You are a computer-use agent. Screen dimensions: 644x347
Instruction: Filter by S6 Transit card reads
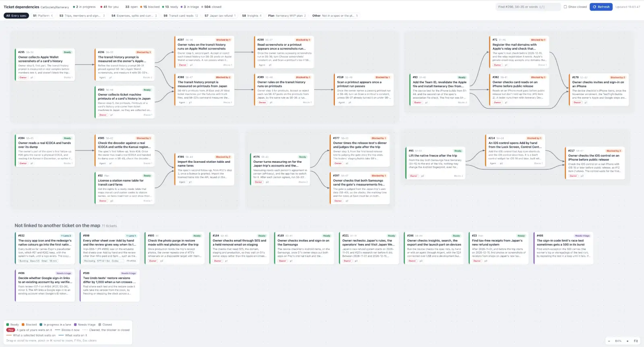[x=181, y=16]
